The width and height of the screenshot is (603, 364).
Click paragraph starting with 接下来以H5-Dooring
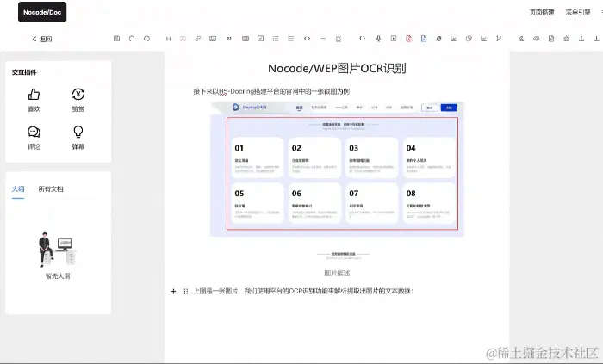273,91
